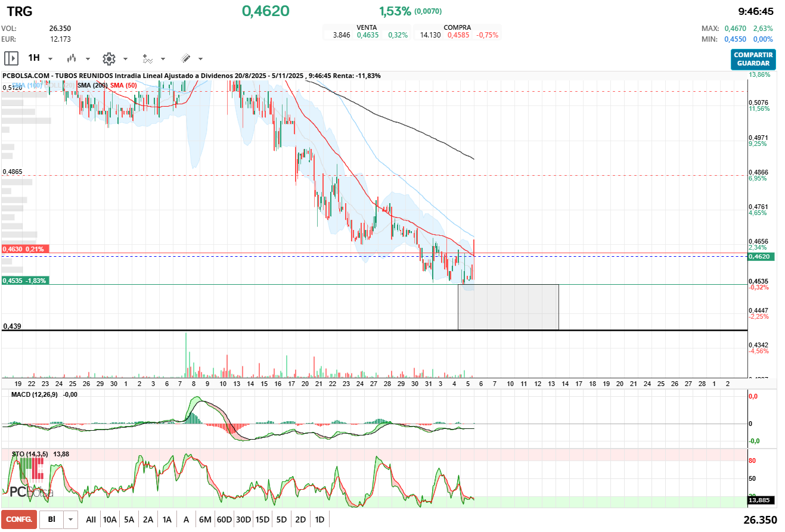Click the red CONFG. button

click(x=19, y=519)
